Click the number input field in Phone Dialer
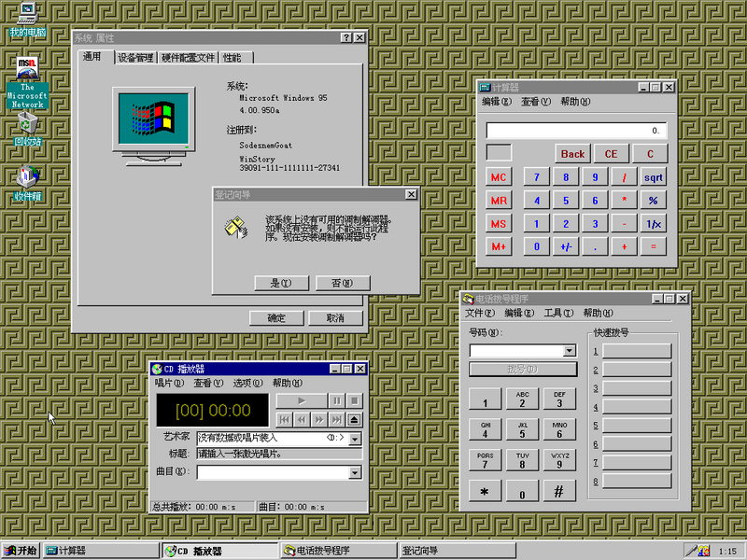The height and width of the screenshot is (560, 747). (516, 351)
